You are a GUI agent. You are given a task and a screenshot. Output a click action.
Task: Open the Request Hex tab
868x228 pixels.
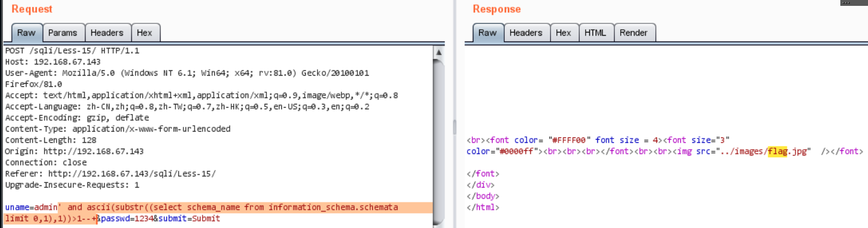145,32
